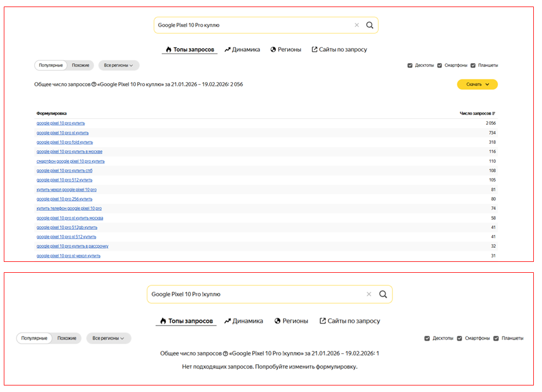
Task: Click the sort icon beside 'Число запросов' header
Action: 494,113
